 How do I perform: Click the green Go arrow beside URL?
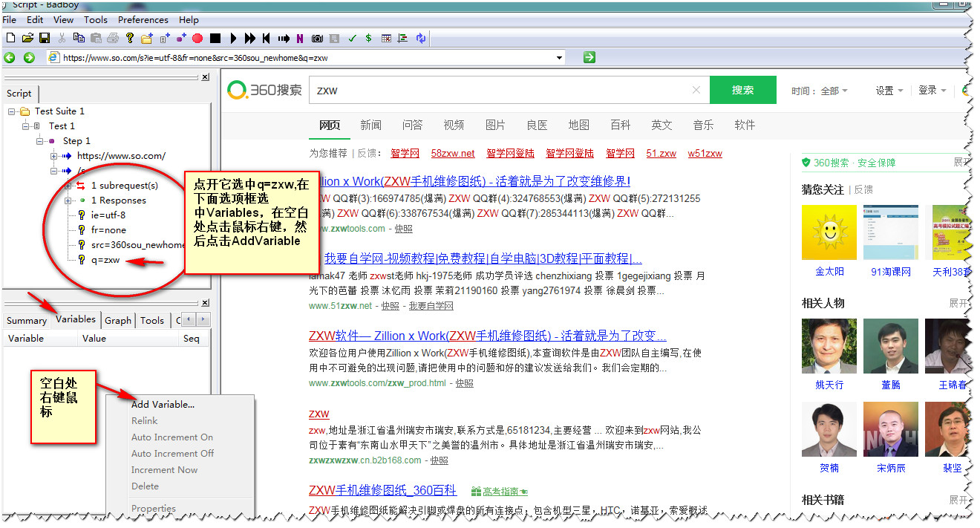(x=589, y=57)
